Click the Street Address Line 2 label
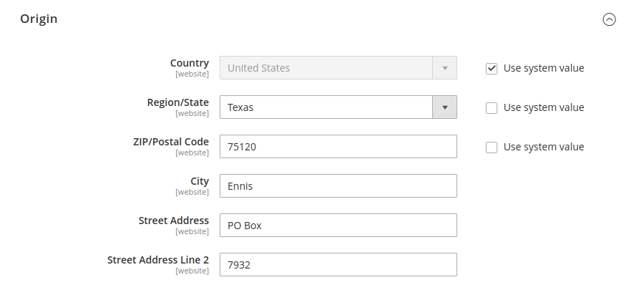The width and height of the screenshot is (644, 295). pos(158,260)
